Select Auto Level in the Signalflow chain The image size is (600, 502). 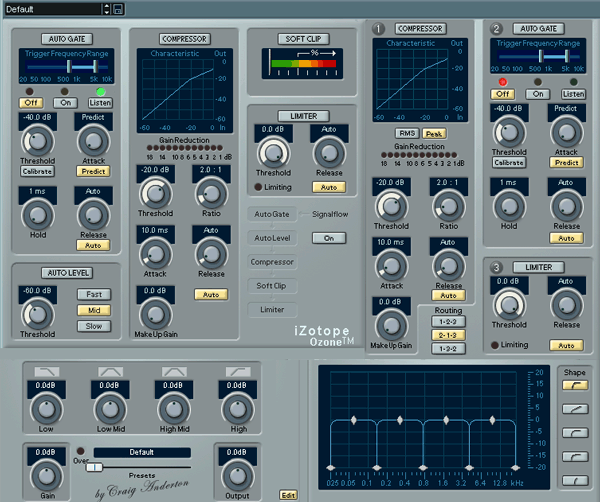click(272, 238)
